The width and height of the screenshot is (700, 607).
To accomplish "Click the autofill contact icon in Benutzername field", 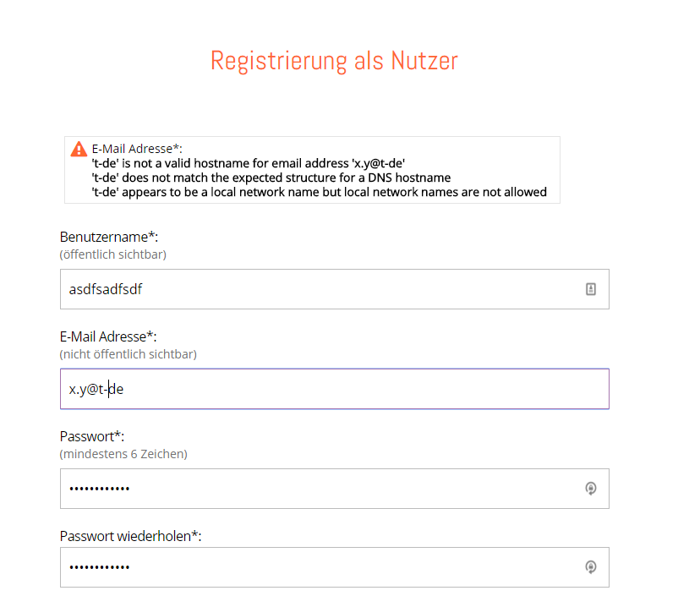I will click(591, 289).
